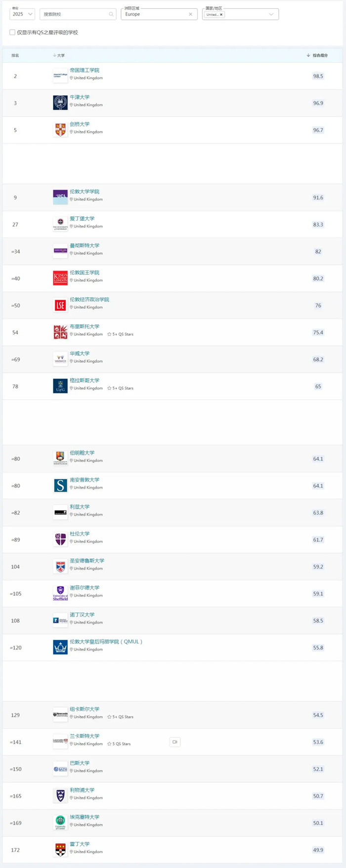Clear the Europe region selection
The width and height of the screenshot is (346, 868).
191,14
